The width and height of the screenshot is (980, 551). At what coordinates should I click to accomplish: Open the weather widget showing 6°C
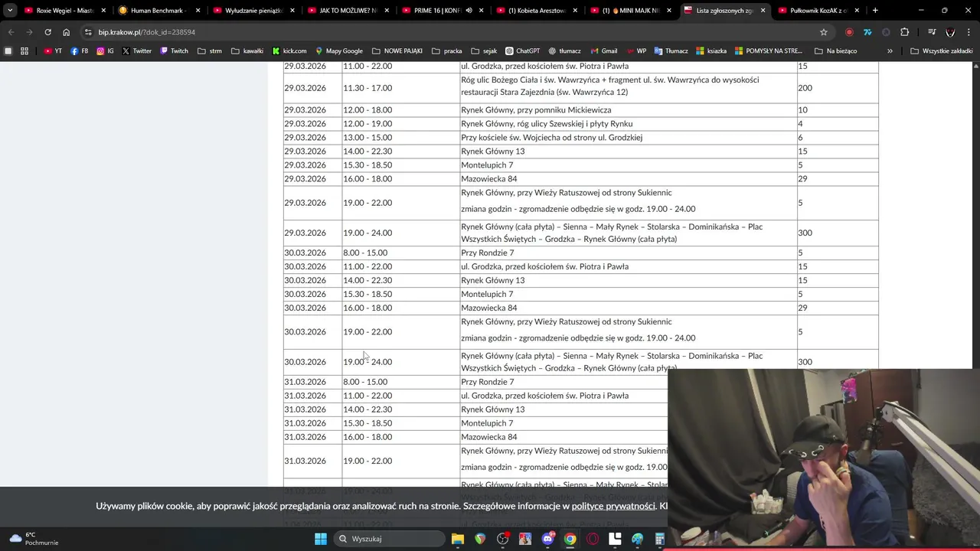click(32, 539)
